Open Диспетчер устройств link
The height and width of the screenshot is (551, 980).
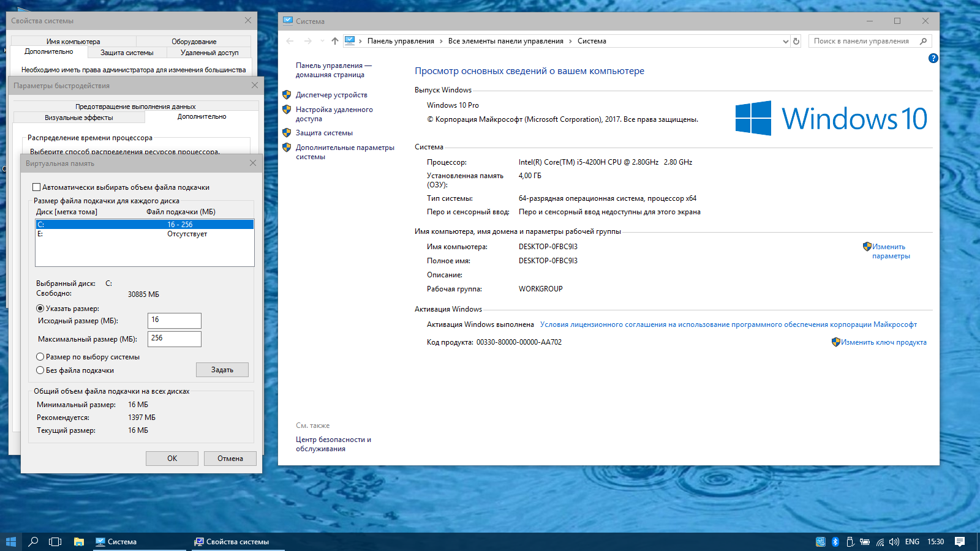pos(331,95)
